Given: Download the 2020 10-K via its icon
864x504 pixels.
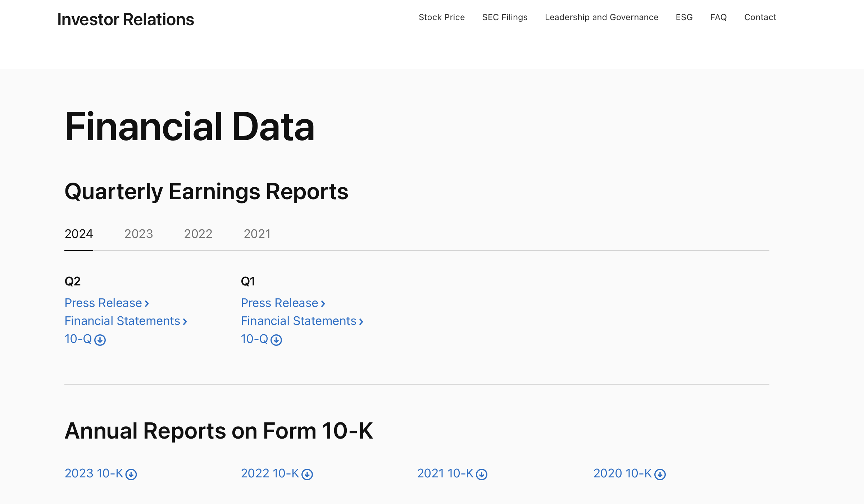Looking at the screenshot, I should (660, 475).
